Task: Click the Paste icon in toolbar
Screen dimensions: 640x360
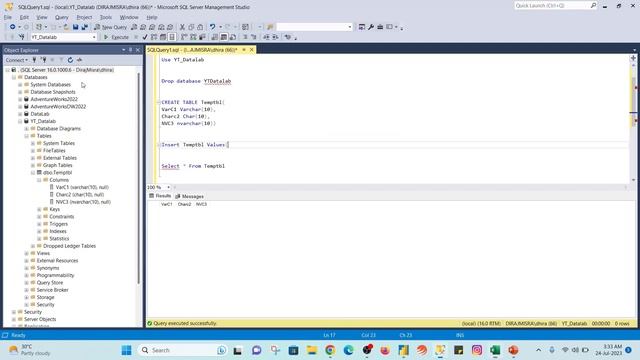Action: [x=200, y=27]
